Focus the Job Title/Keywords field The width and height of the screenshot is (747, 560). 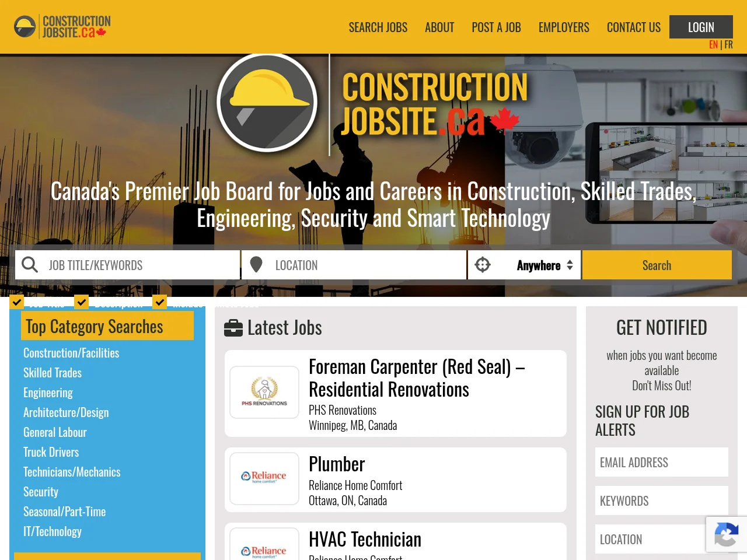point(128,265)
